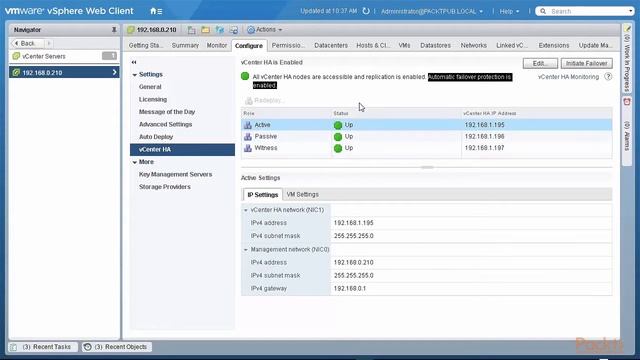Select Message of the Day setting

167,112
